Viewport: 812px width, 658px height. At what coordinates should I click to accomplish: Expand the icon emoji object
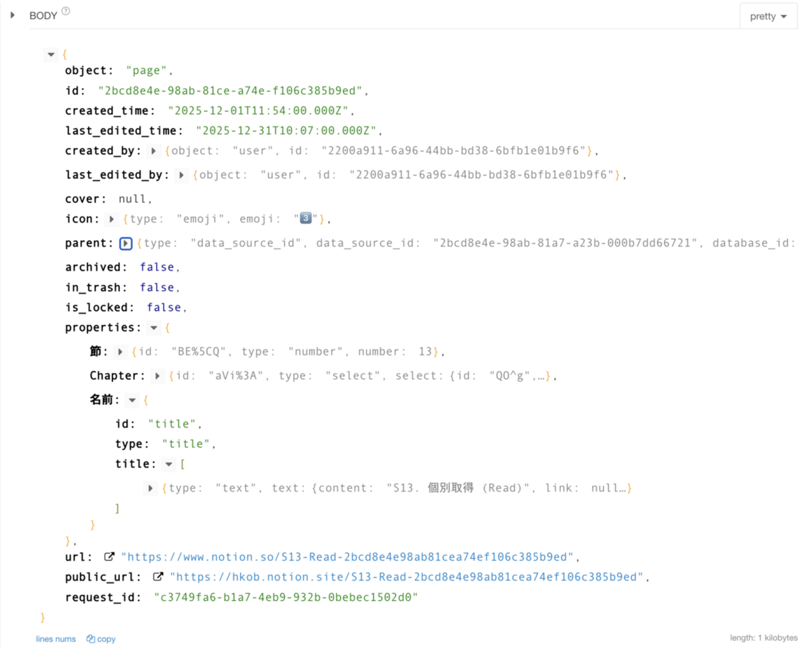112,218
